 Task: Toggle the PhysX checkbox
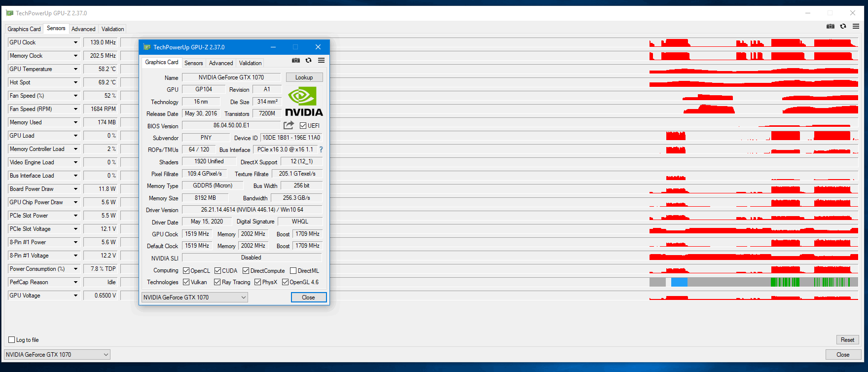(x=257, y=282)
